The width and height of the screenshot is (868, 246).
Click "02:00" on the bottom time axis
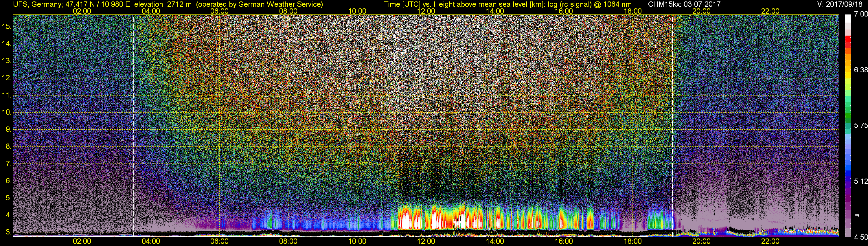pyautogui.click(x=82, y=241)
